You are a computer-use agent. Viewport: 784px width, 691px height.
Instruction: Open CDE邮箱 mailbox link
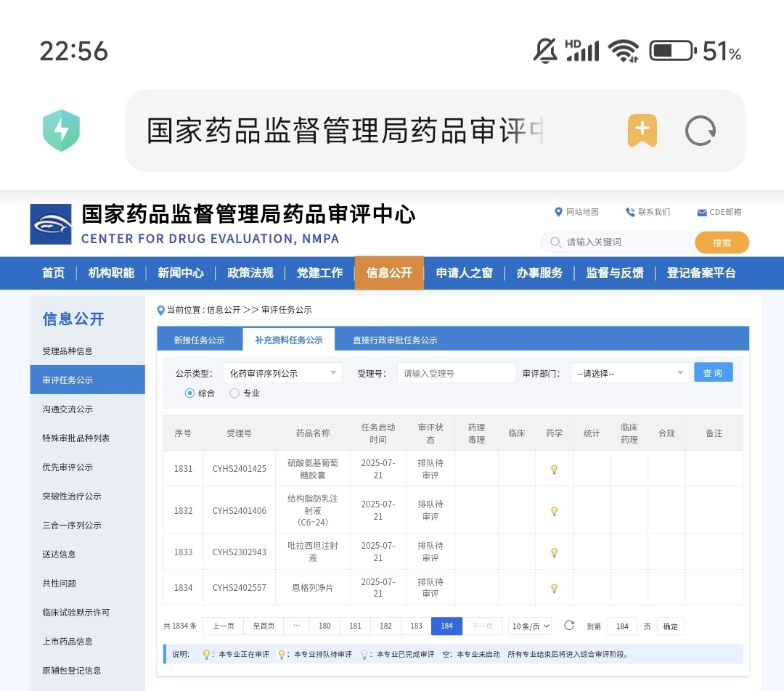[x=719, y=212]
